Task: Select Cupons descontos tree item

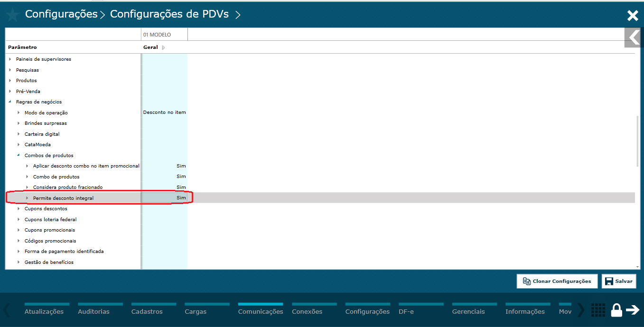Action: coord(46,209)
